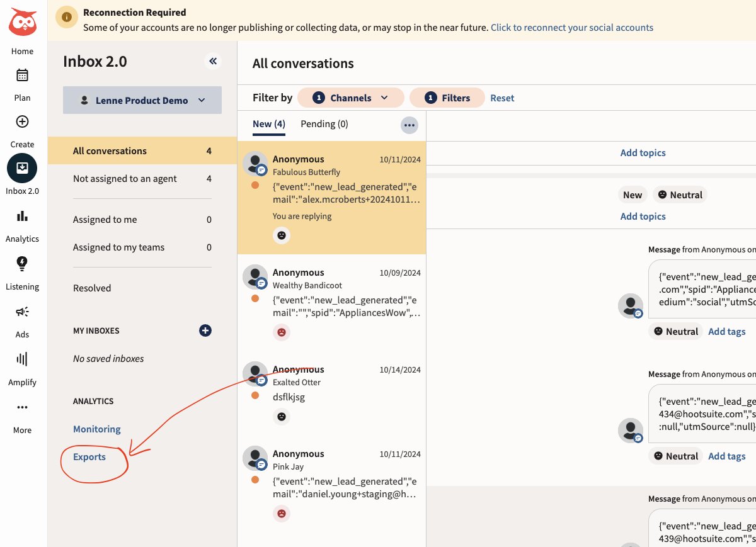The width and height of the screenshot is (756, 547).
Task: Select the Inbox 2.0 sidebar icon
Action: tap(22, 168)
